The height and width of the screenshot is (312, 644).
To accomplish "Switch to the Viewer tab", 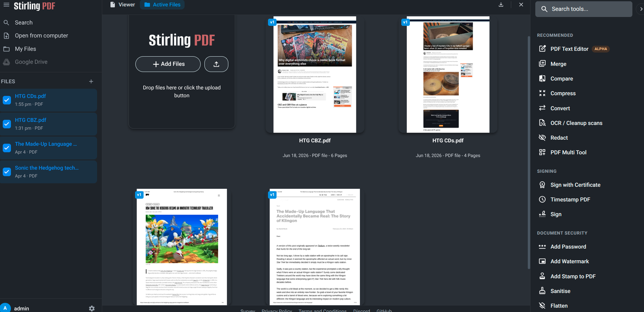I will tap(122, 5).
